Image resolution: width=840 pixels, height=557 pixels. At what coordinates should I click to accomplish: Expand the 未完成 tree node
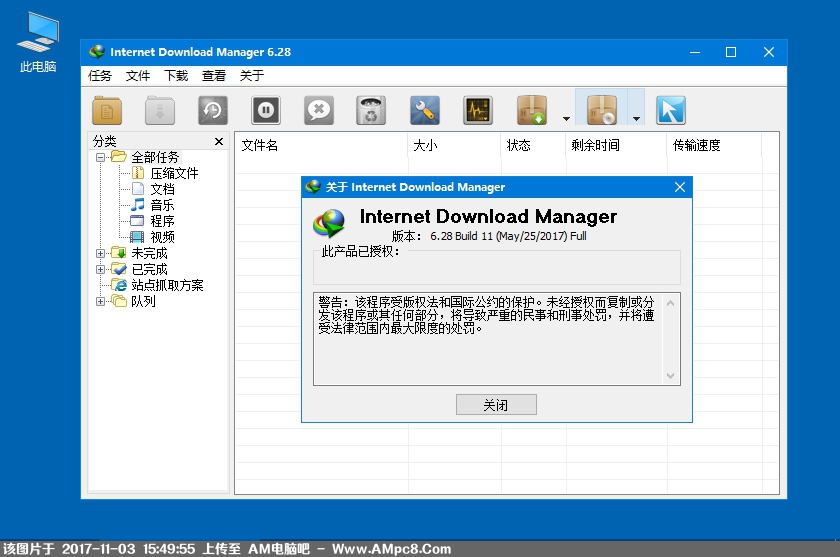[100, 253]
